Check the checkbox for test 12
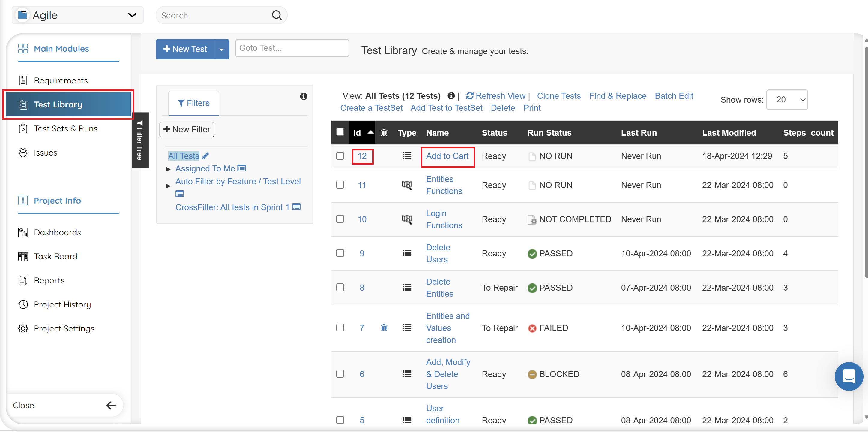The height and width of the screenshot is (432, 868). click(x=340, y=156)
